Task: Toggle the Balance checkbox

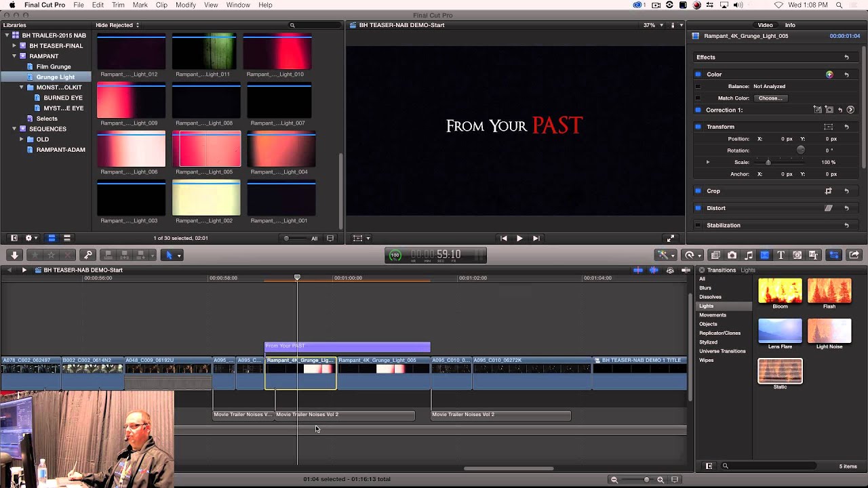Action: tap(698, 86)
